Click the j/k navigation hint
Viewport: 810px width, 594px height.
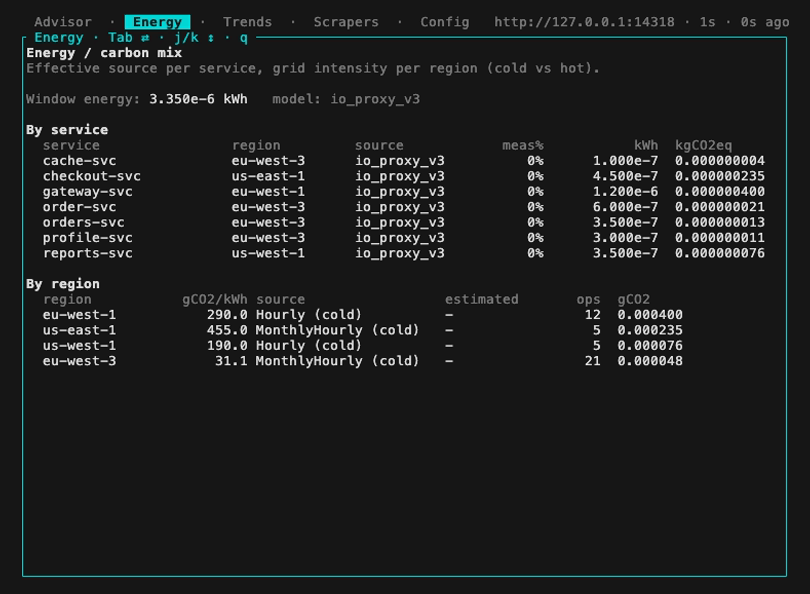(x=194, y=38)
